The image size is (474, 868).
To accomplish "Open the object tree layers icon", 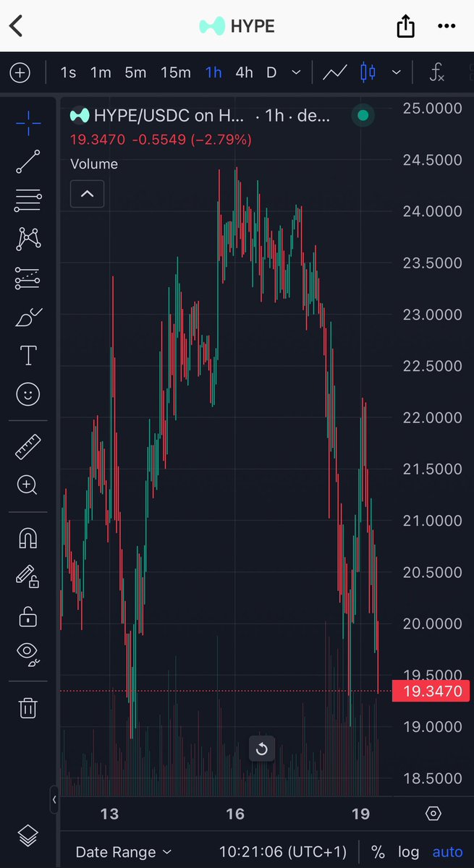I will point(28,835).
